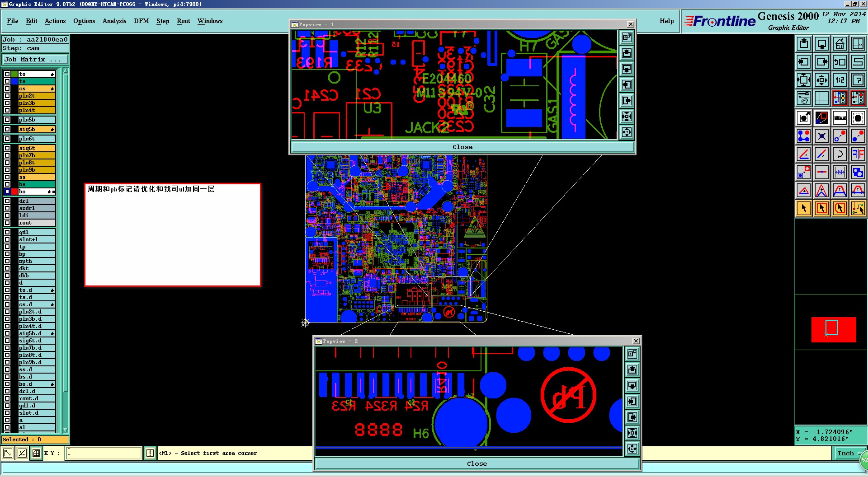Open the File menu

13,21
